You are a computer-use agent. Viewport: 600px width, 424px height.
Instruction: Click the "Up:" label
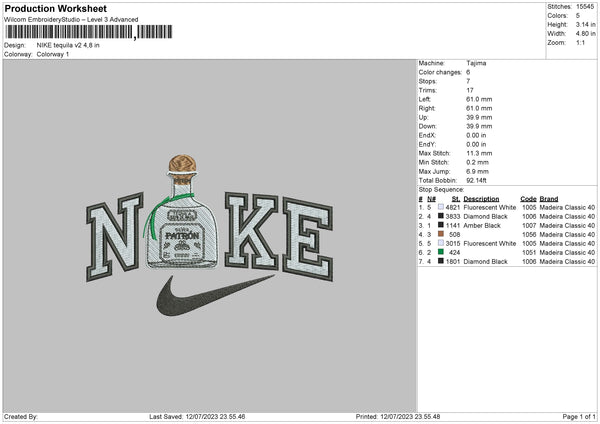[423, 117]
